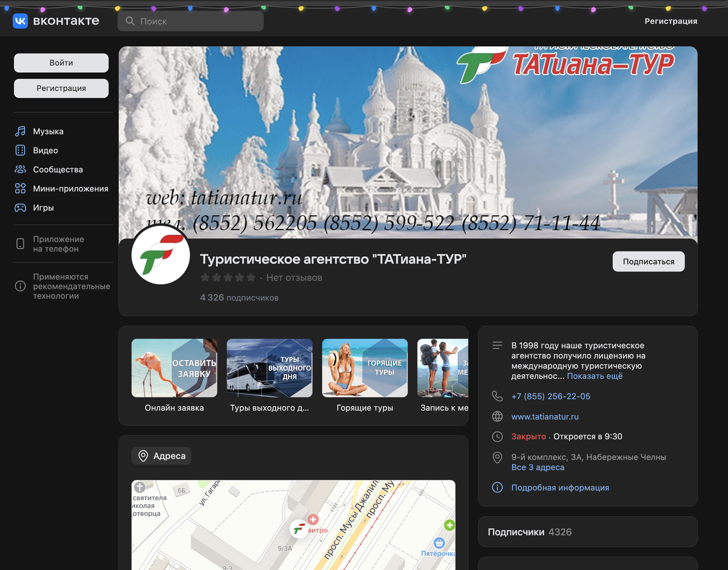Click the 4 326 подписчиков counter

(x=239, y=298)
